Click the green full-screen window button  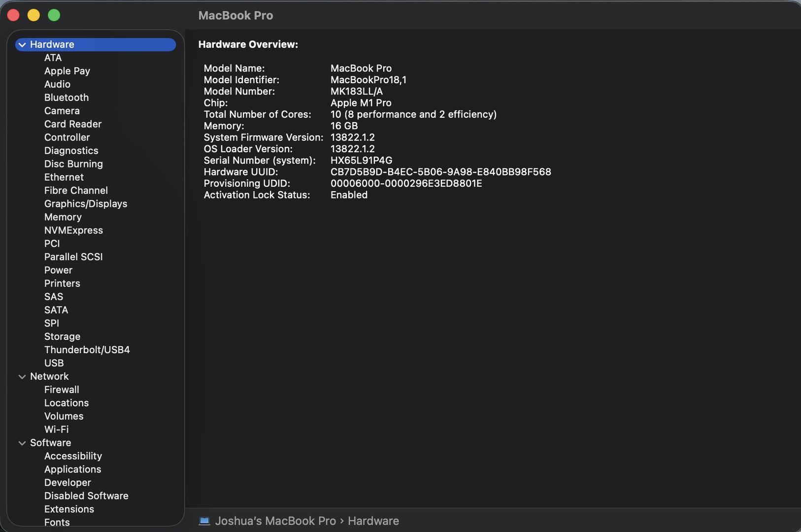[54, 15]
